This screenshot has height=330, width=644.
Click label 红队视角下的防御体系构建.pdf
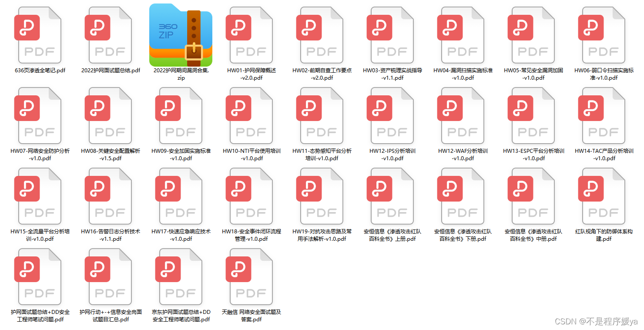pyautogui.click(x=604, y=235)
